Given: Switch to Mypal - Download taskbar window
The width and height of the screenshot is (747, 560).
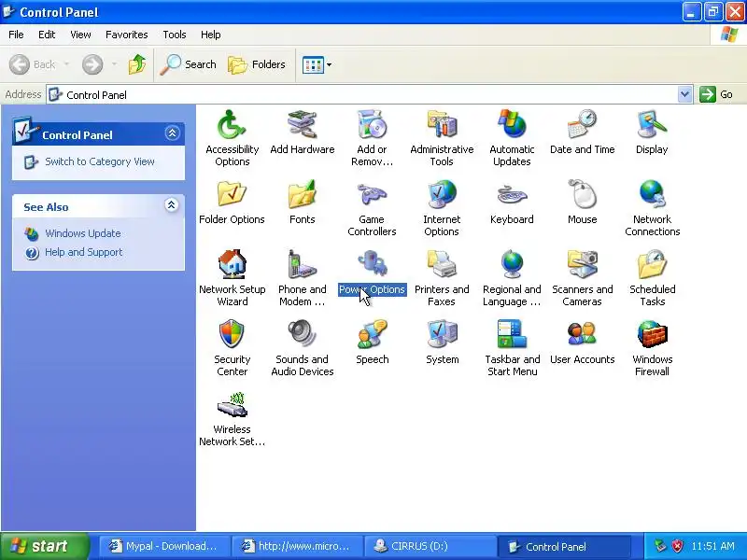Looking at the screenshot, I should coord(163,546).
